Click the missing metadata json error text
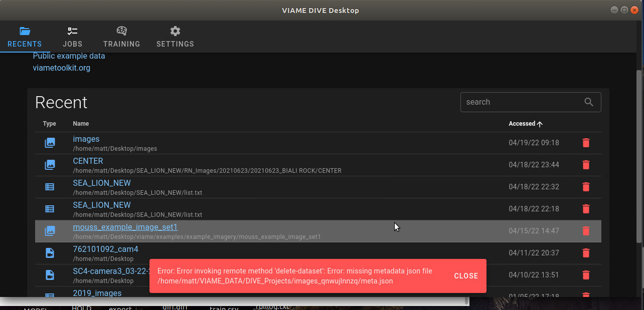Image resolution: width=644 pixels, height=310 pixels. click(295, 276)
